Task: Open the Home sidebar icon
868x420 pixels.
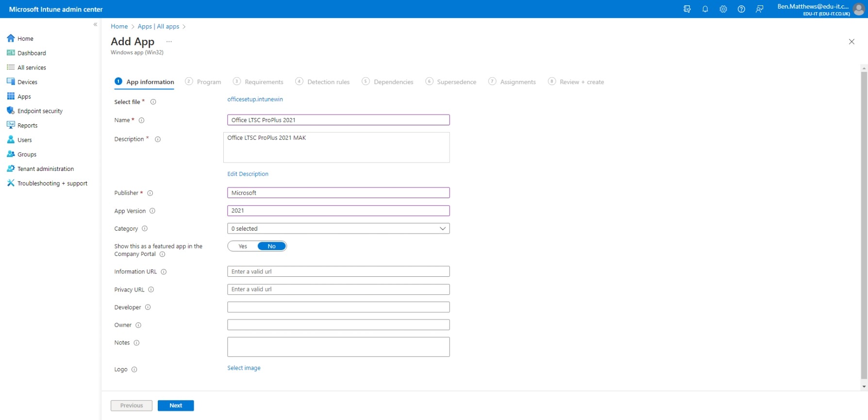Action: pos(11,38)
